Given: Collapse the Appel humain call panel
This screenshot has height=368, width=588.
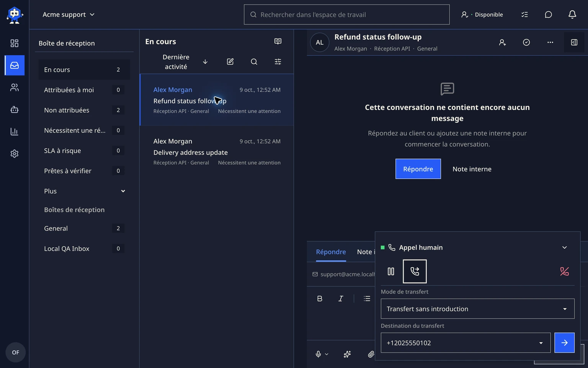Looking at the screenshot, I should [x=564, y=248].
